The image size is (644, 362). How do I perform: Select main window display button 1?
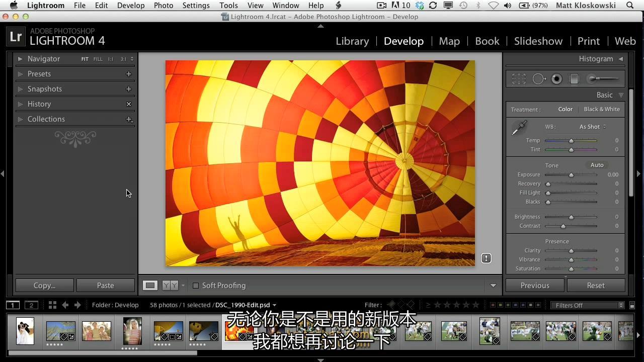(x=13, y=305)
